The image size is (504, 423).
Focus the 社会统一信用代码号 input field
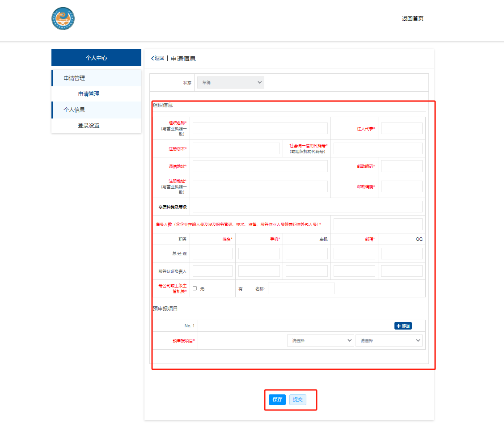(x=378, y=148)
